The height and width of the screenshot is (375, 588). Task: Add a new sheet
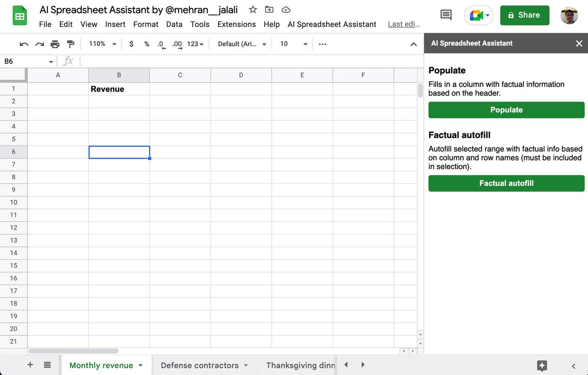(x=30, y=365)
